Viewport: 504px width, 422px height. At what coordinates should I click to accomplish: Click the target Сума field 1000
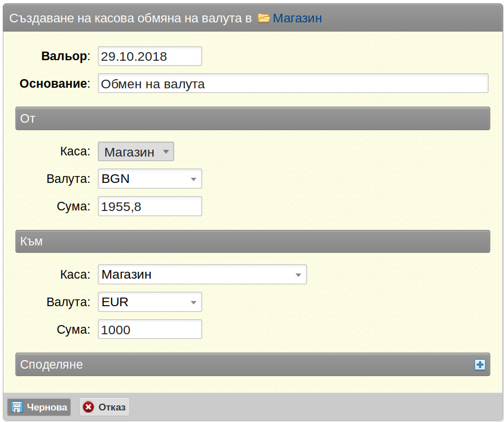tap(150, 329)
